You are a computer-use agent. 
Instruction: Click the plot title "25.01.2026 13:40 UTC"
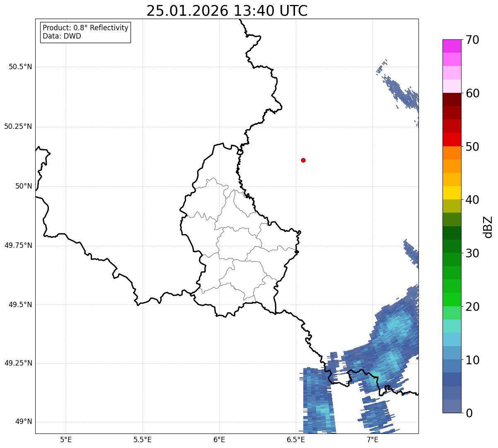(227, 11)
